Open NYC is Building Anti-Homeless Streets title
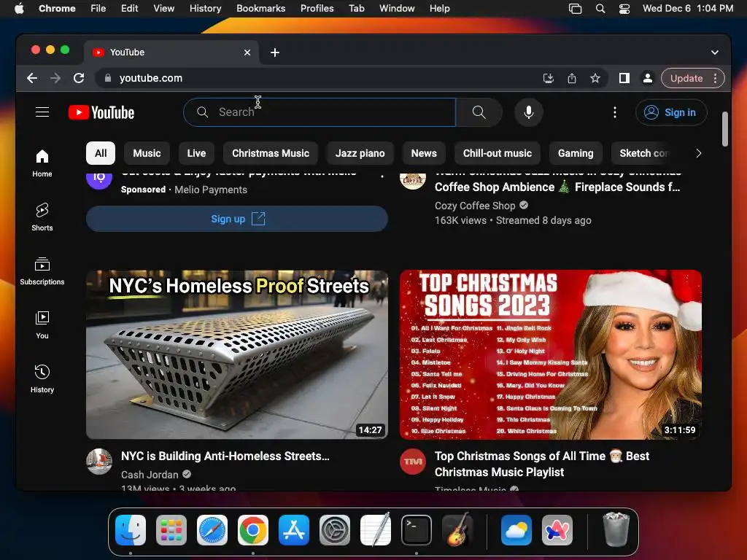The height and width of the screenshot is (560, 747). click(225, 456)
